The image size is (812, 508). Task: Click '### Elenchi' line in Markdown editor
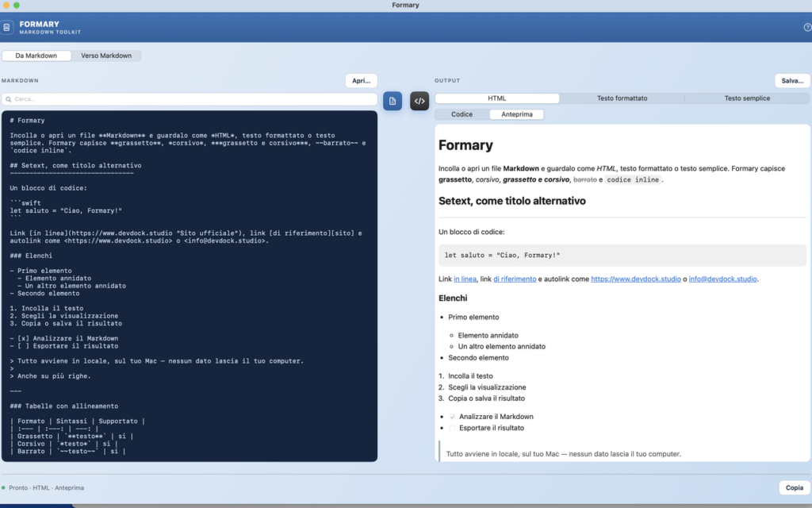coord(31,256)
